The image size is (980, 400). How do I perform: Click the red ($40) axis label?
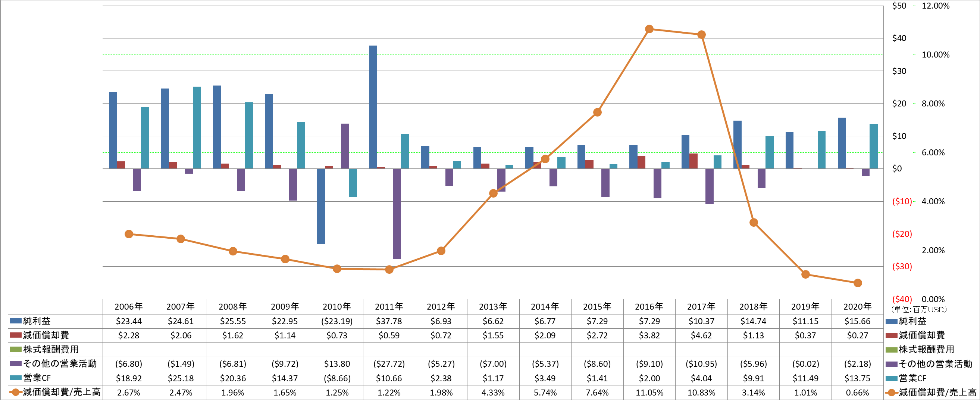(x=902, y=299)
